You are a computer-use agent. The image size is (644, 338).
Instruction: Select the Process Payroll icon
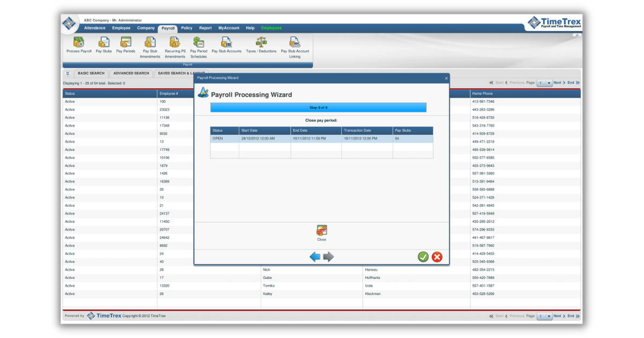coord(78,45)
